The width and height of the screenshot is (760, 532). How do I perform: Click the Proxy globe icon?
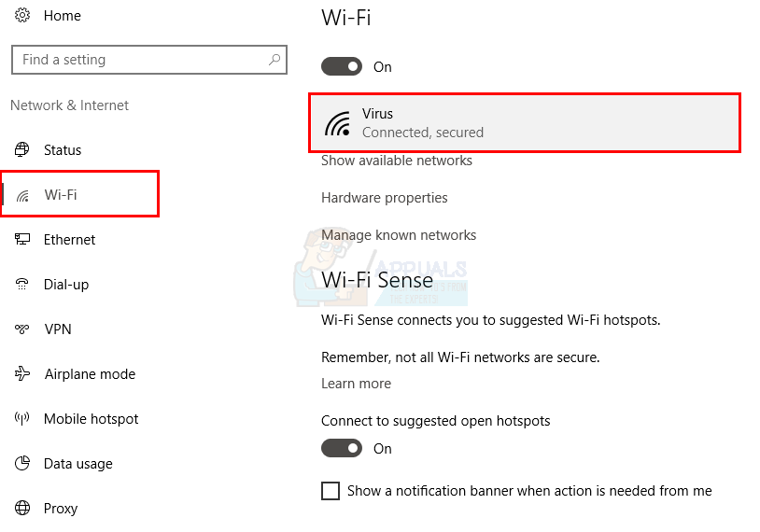click(22, 509)
